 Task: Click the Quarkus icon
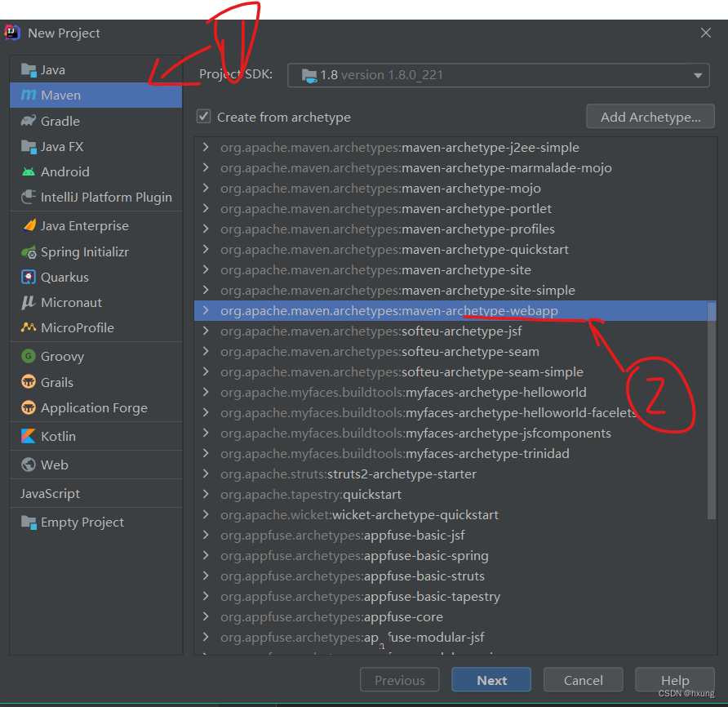(29, 278)
